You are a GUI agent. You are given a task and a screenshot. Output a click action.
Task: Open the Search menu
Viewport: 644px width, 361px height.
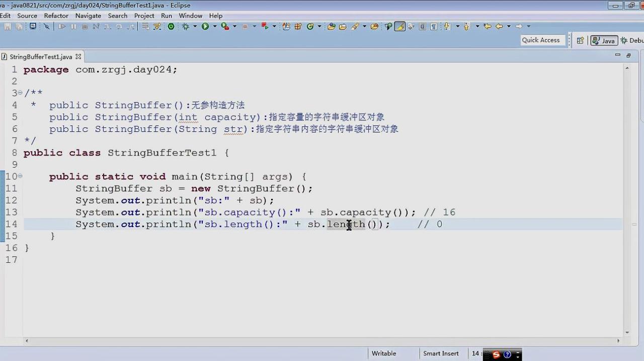pyautogui.click(x=118, y=16)
